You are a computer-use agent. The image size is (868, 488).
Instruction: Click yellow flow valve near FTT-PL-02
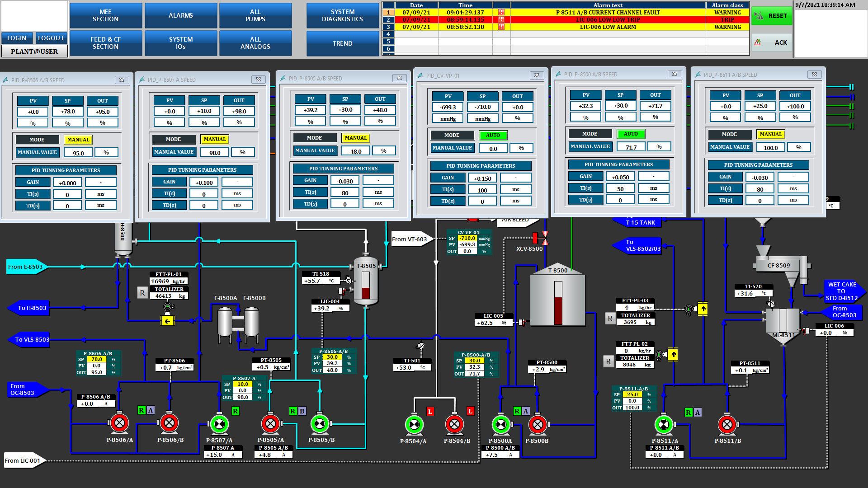[x=673, y=354]
